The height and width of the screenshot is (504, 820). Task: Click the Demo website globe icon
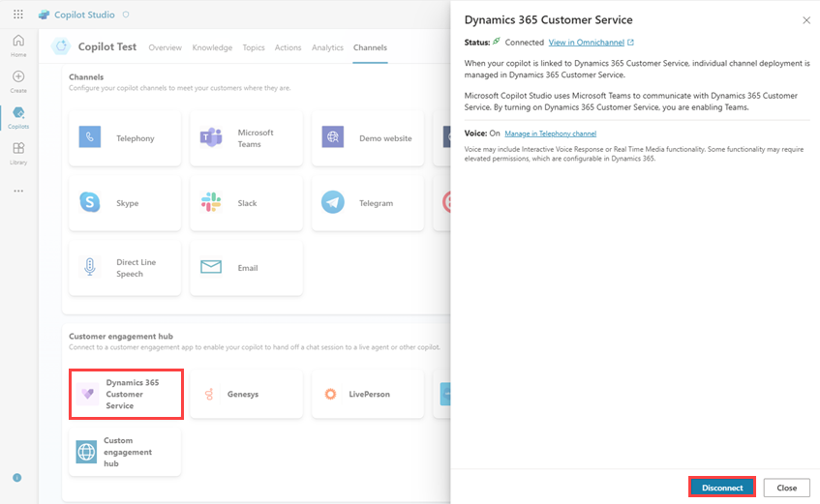[333, 137]
